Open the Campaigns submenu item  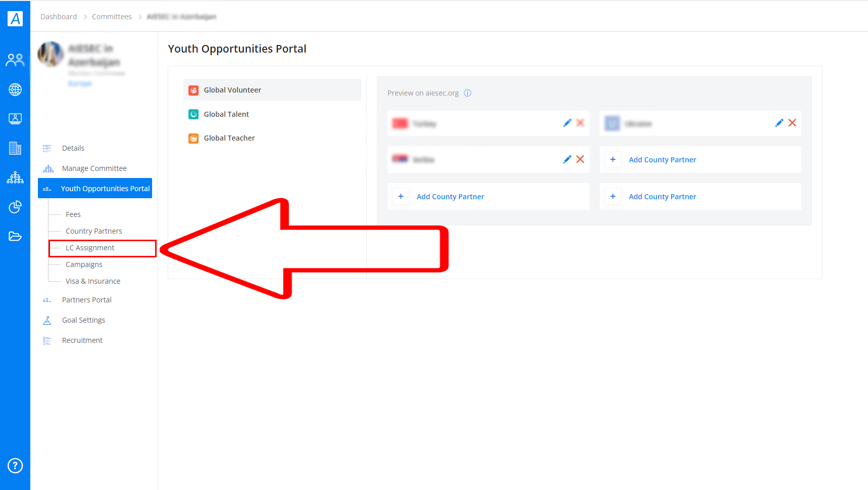(84, 264)
